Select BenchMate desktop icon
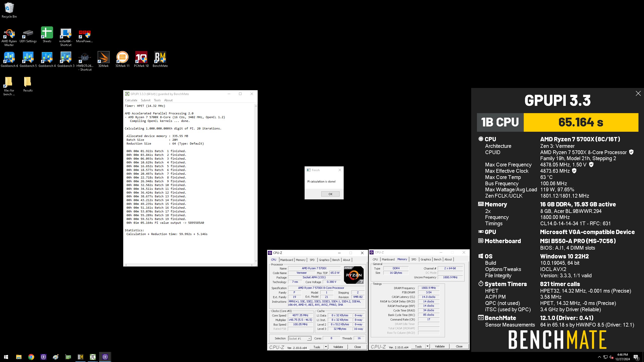The image size is (644, 362). tap(160, 60)
